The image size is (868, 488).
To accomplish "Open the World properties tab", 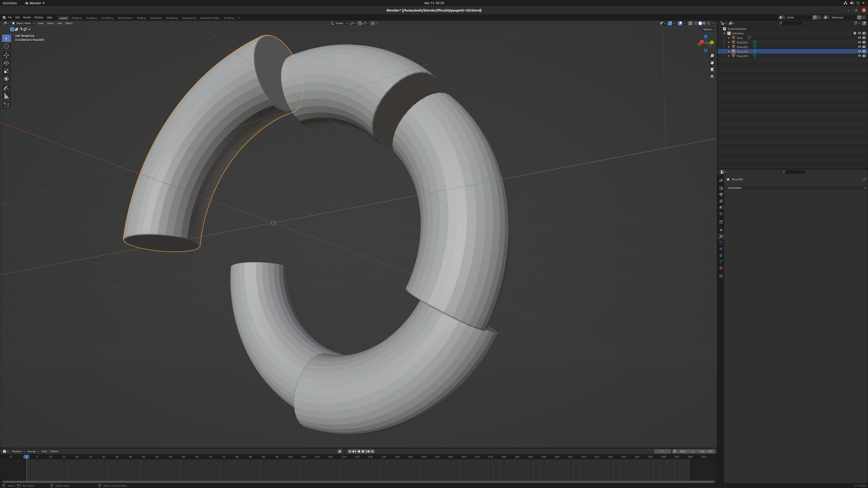I will click(721, 214).
